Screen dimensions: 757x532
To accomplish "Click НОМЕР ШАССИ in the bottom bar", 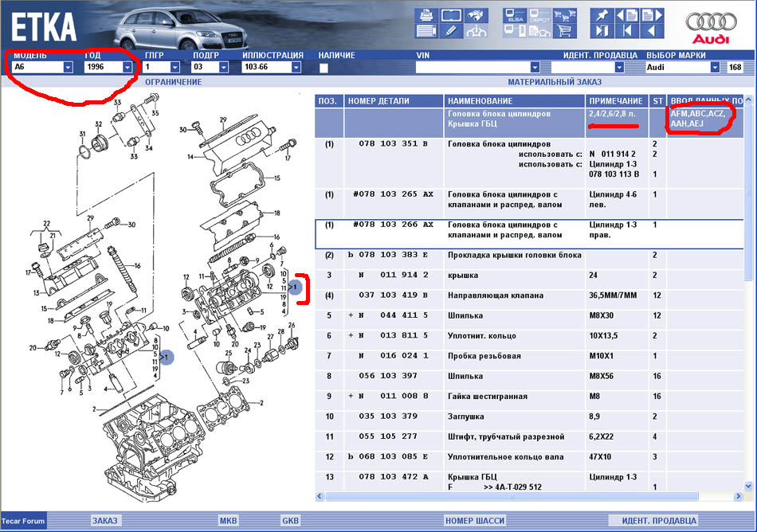I will click(475, 521).
